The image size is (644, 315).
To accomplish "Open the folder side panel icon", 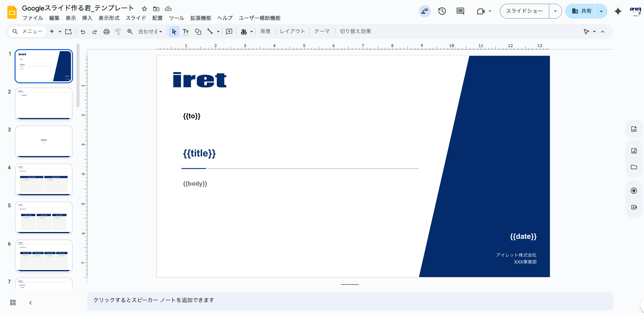I will click(634, 167).
